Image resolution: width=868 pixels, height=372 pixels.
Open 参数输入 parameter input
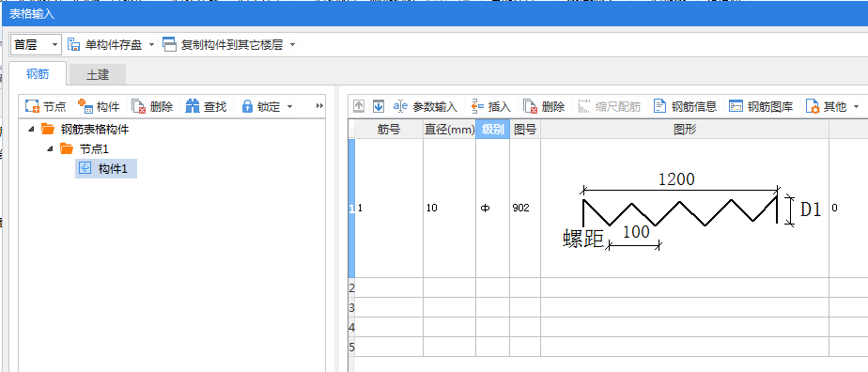tap(426, 106)
